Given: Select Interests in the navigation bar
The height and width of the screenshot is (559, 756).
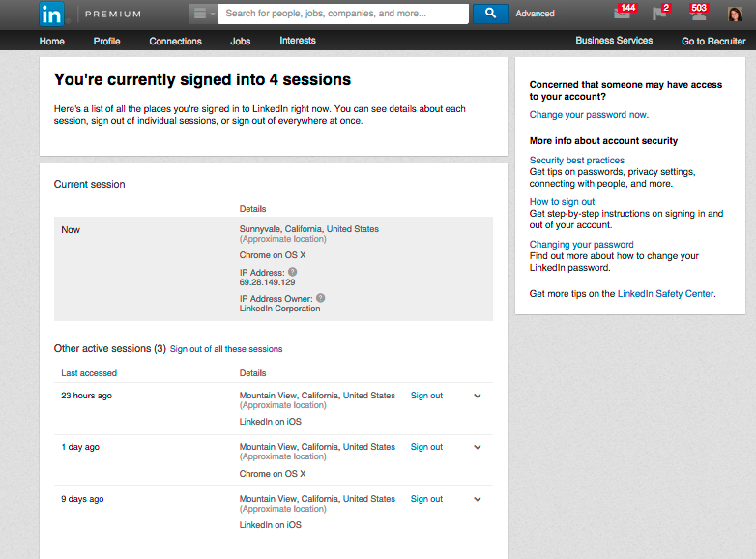Looking at the screenshot, I should pyautogui.click(x=298, y=41).
